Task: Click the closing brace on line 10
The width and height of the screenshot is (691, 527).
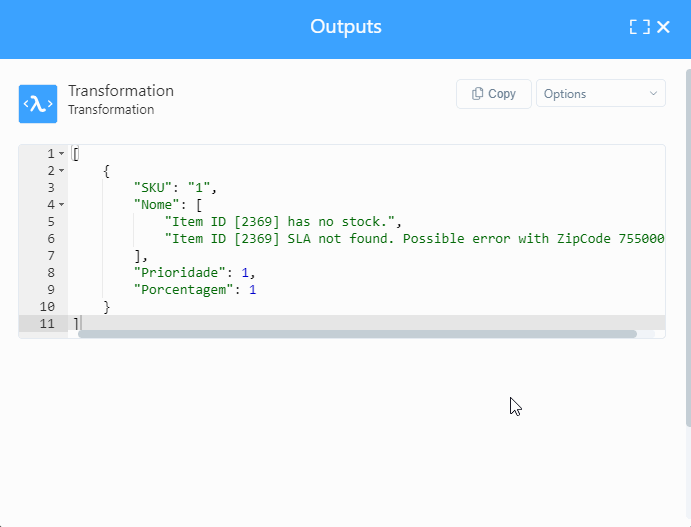Action: click(x=107, y=307)
